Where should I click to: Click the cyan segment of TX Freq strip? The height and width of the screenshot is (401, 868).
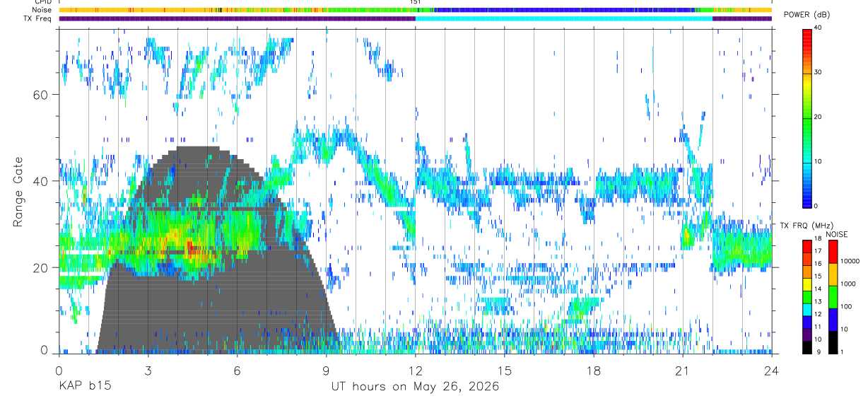563,18
